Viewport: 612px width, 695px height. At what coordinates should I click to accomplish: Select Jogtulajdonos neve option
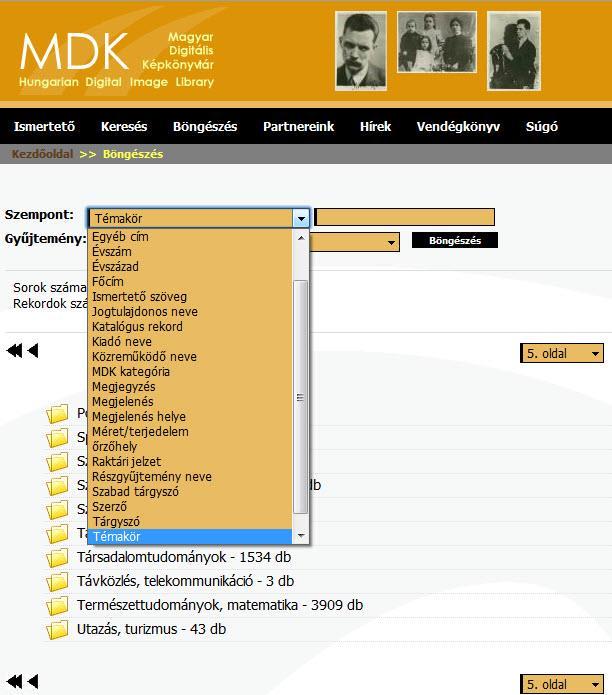pyautogui.click(x=190, y=312)
